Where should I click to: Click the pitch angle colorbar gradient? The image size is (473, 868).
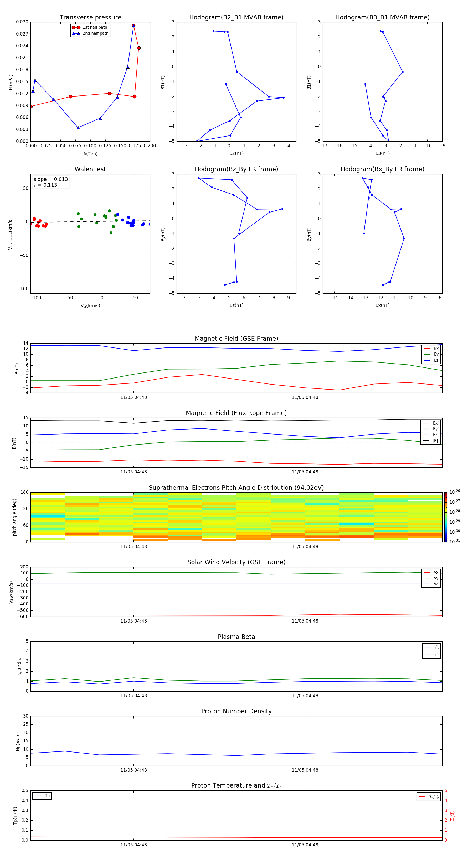click(x=446, y=517)
